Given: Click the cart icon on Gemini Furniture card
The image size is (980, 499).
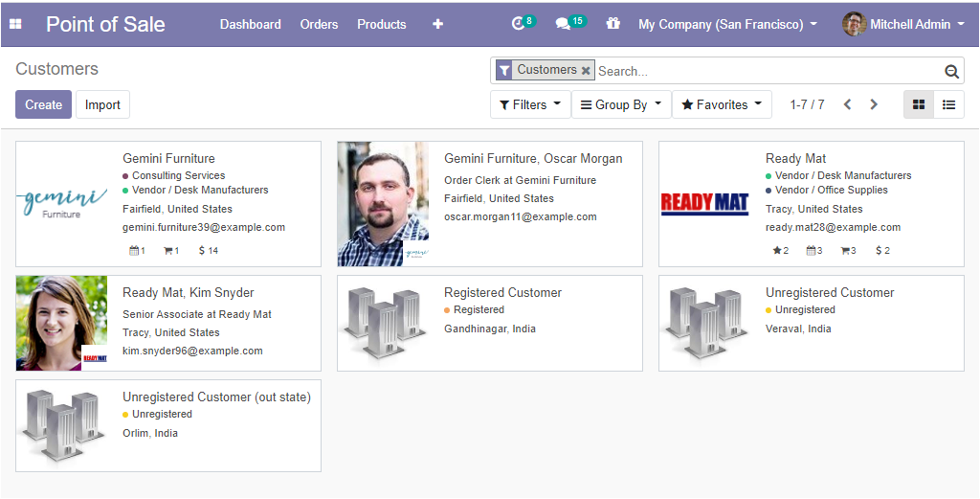Looking at the screenshot, I should (168, 251).
